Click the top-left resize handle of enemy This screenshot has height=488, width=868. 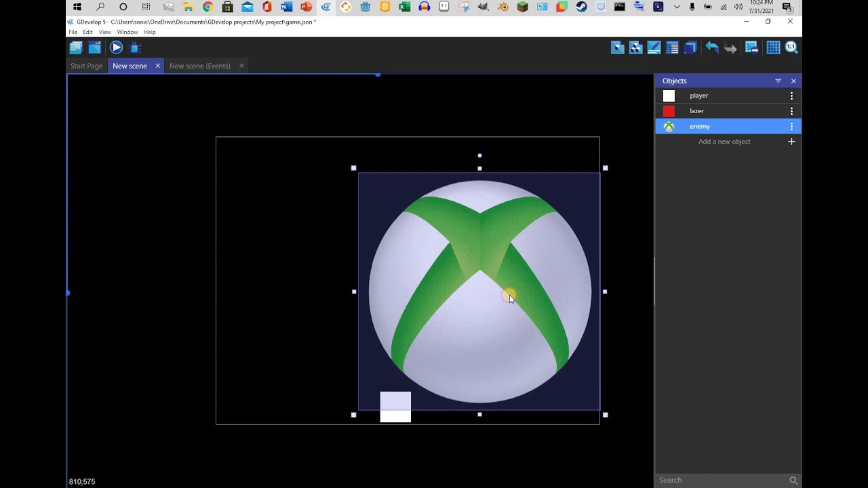click(353, 168)
